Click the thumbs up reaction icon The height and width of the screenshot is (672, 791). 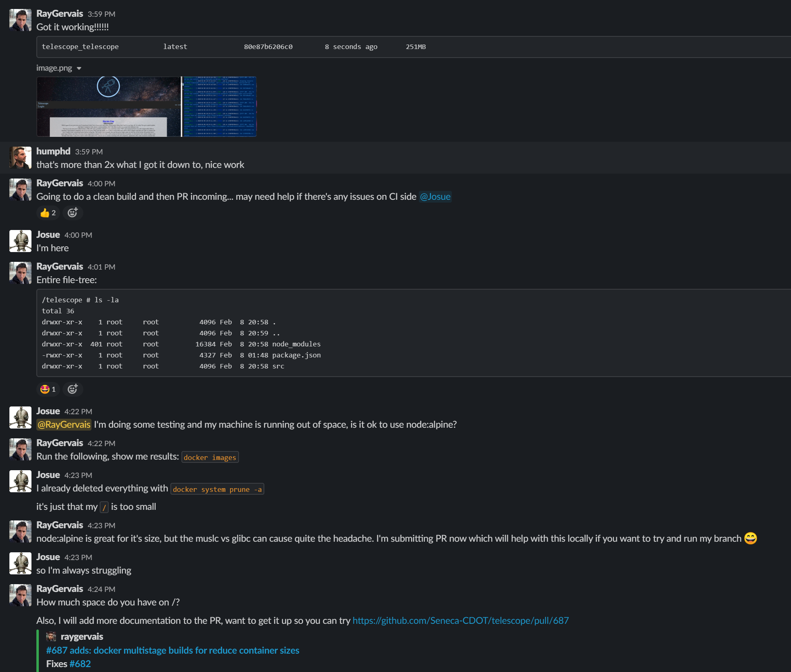pos(45,212)
